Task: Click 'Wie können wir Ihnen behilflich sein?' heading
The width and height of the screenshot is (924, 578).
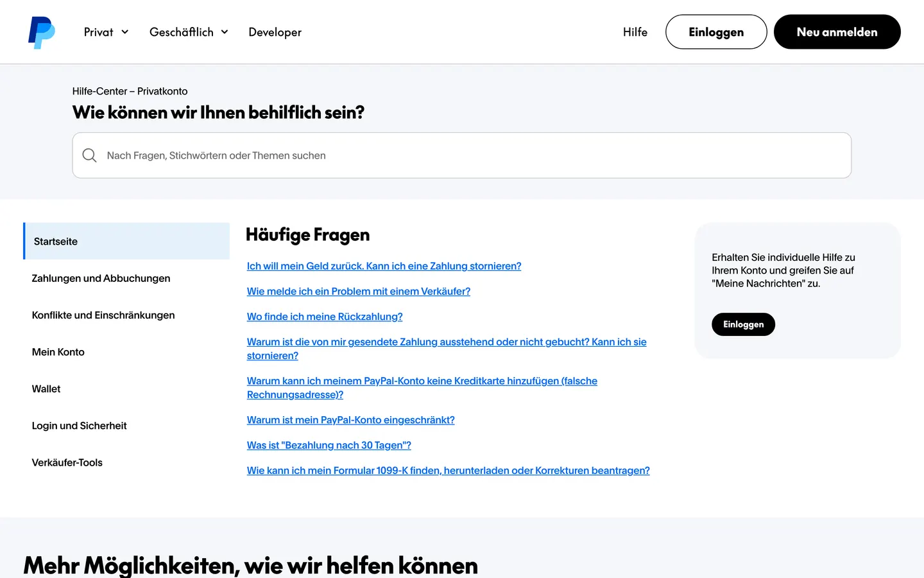Action: click(x=218, y=112)
